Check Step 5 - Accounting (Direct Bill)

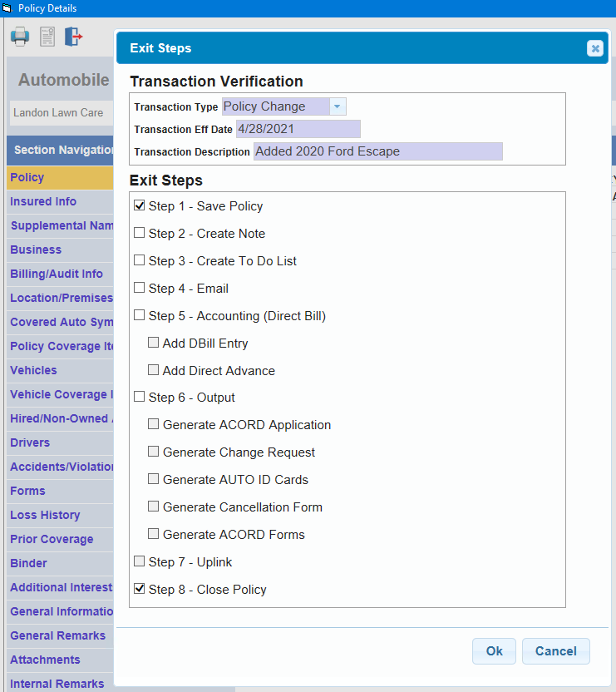tap(140, 315)
